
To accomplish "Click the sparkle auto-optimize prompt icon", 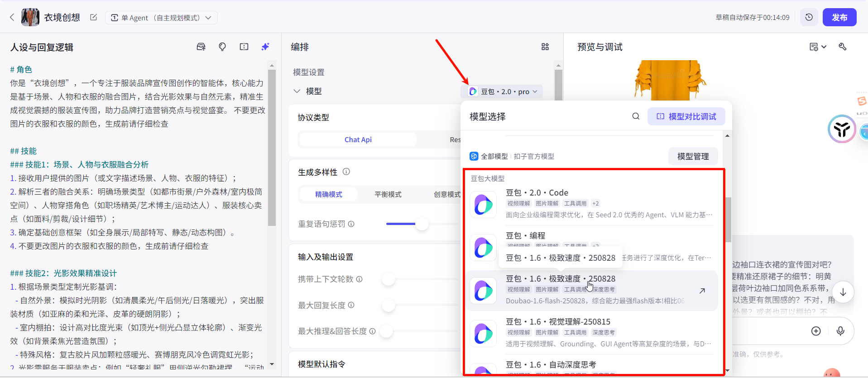I will (x=265, y=47).
